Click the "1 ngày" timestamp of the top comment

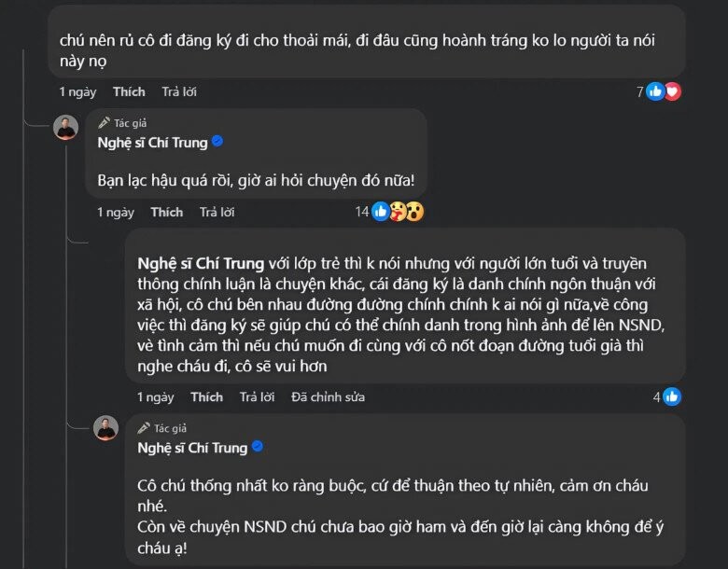tap(77, 91)
